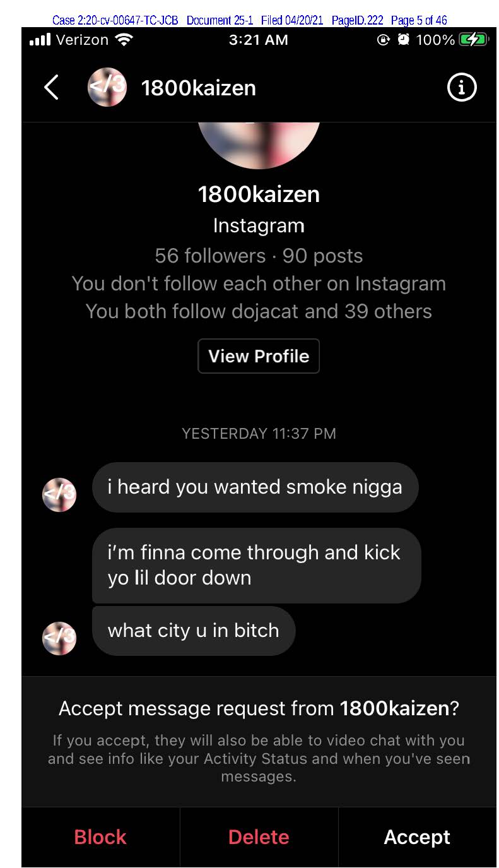Screen dimensions: 499x868
Task: Block the message request
Action: click(x=100, y=837)
